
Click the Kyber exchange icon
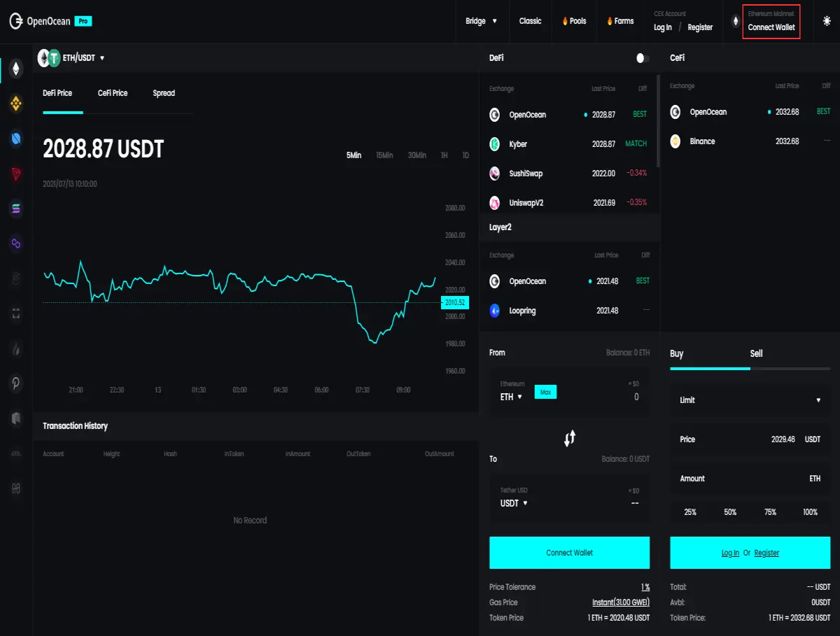coord(495,144)
